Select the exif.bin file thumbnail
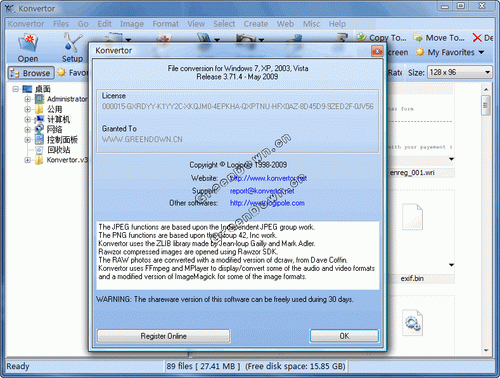 (x=412, y=217)
